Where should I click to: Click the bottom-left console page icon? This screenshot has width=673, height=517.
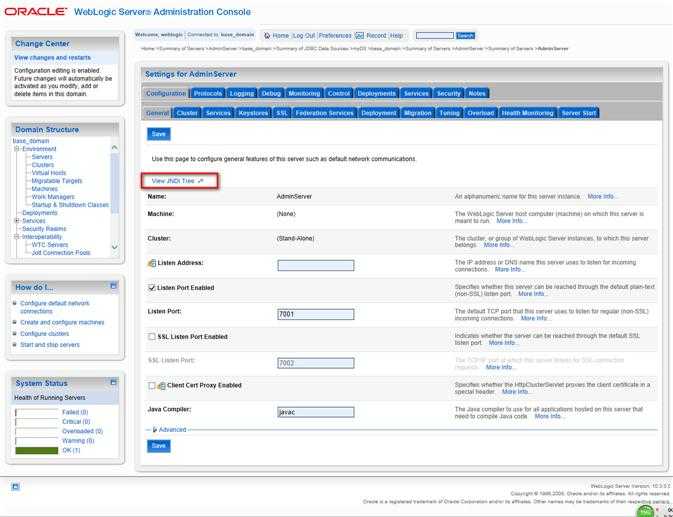pos(15,487)
